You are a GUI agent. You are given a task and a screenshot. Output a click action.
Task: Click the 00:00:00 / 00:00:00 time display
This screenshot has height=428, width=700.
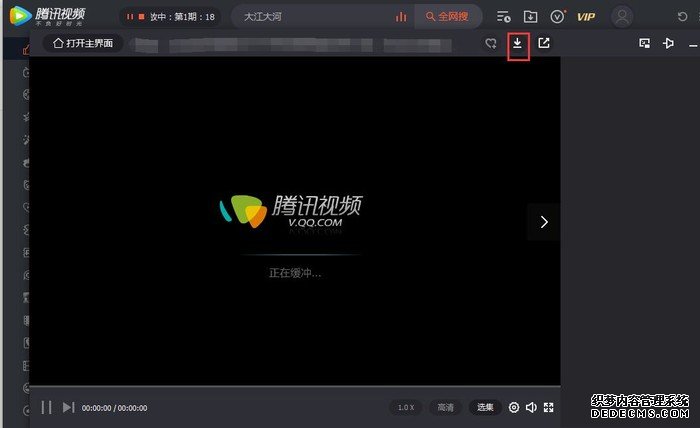pyautogui.click(x=114, y=408)
